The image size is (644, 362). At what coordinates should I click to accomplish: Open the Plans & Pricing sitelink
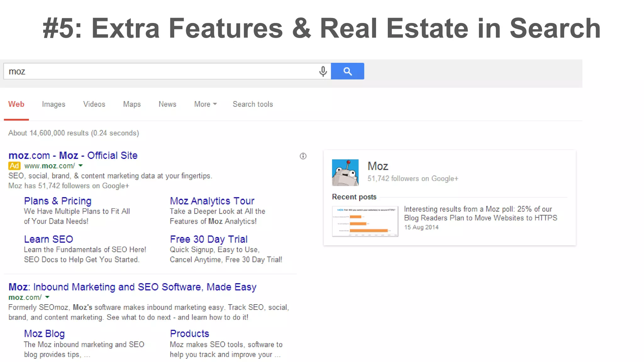58,201
